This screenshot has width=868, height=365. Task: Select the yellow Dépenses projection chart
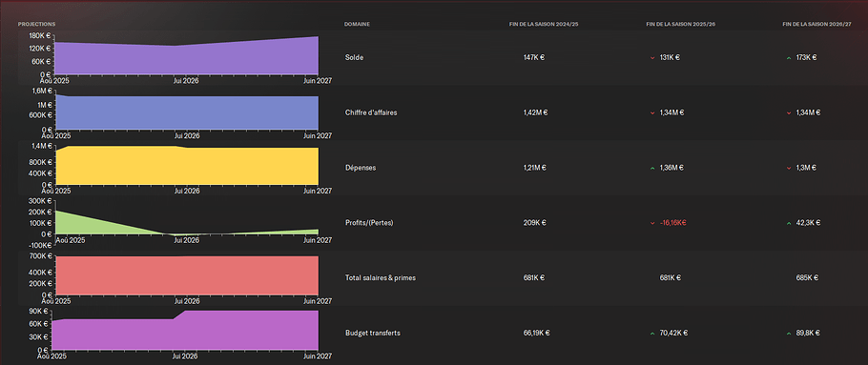(x=187, y=166)
